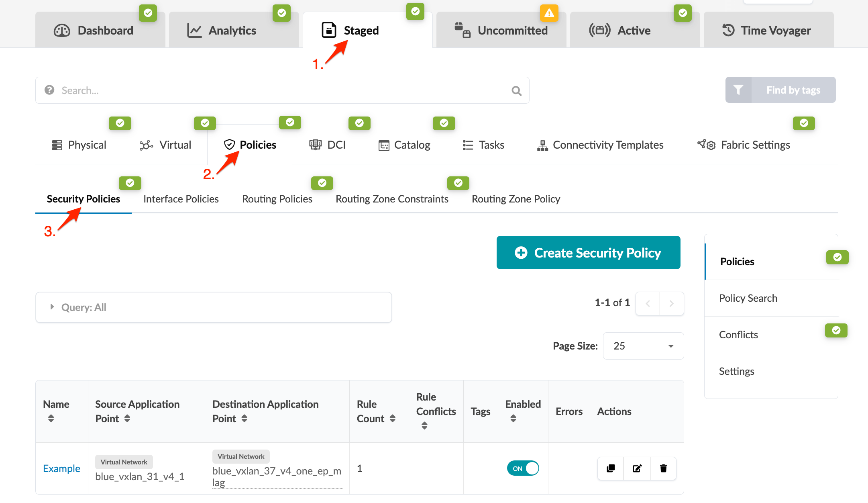Viewport: 868px width, 503px height.
Task: Sort by Rule Count column
Action: [393, 419]
